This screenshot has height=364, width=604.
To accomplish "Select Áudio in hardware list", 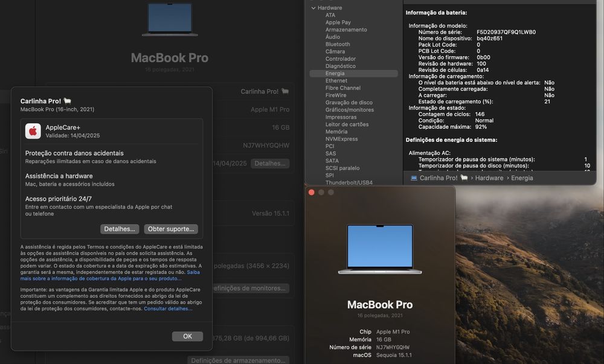I will [x=332, y=37].
